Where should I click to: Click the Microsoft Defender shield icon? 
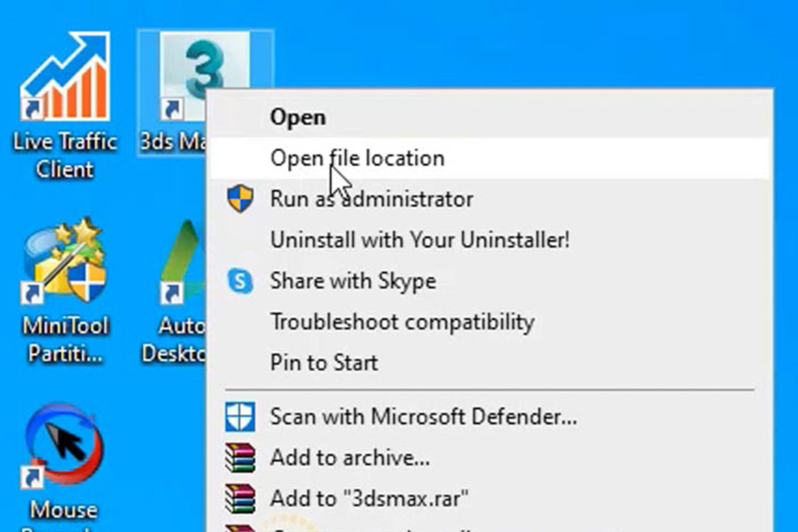(239, 417)
